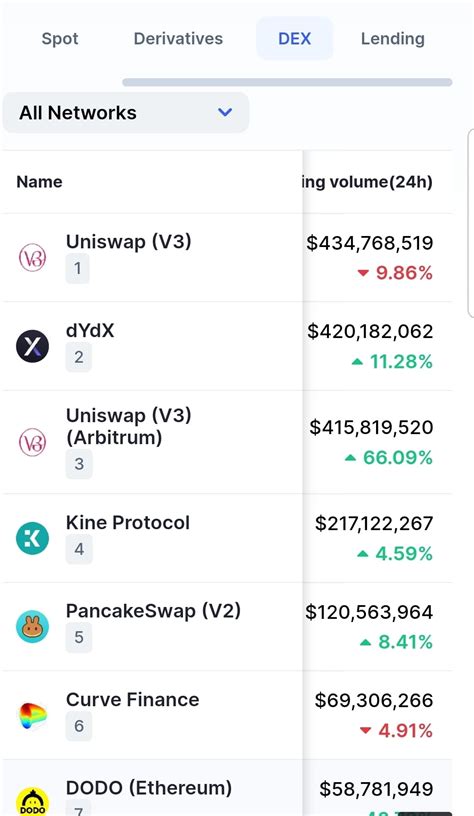Click the PancakeSwap bunny logo icon

(x=32, y=627)
